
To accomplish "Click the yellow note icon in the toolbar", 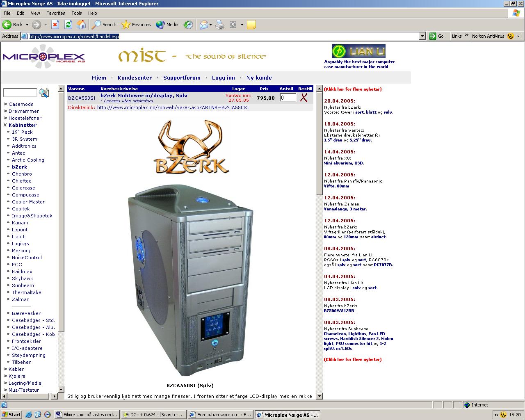I will 251,25.
